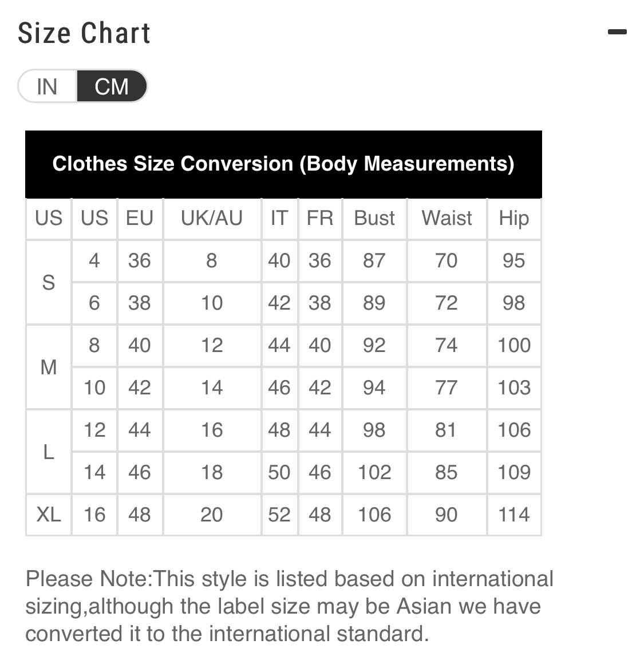The height and width of the screenshot is (668, 644).
Task: Click the FR column header
Action: point(320,218)
